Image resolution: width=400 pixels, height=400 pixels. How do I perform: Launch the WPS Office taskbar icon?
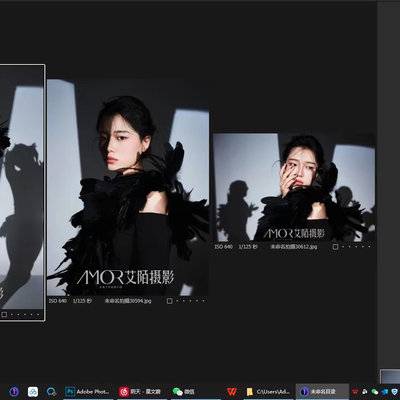[x=232, y=391]
